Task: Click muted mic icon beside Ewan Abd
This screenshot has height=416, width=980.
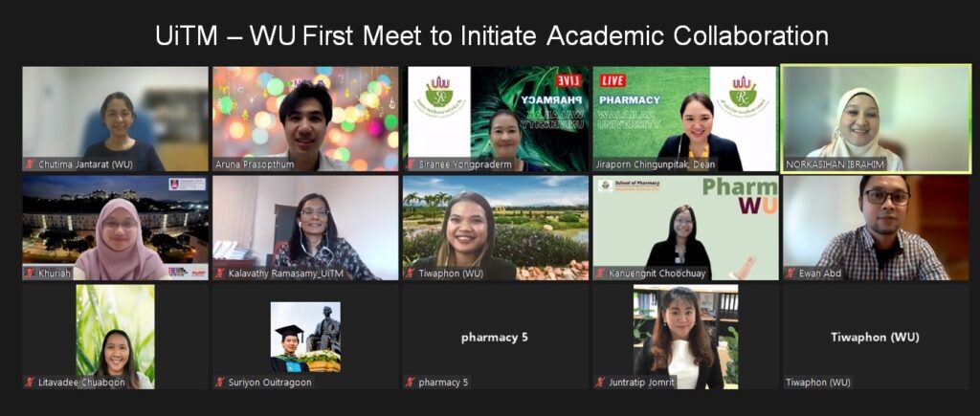Action: (x=791, y=273)
